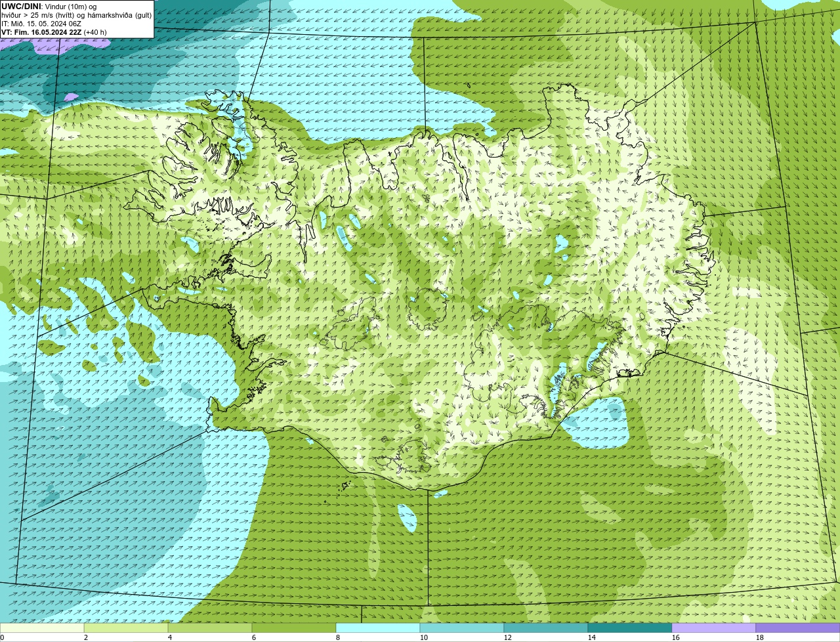This screenshot has width=840, height=642.
Task: Click the '6' label on the wind scale
Action: click(254, 637)
